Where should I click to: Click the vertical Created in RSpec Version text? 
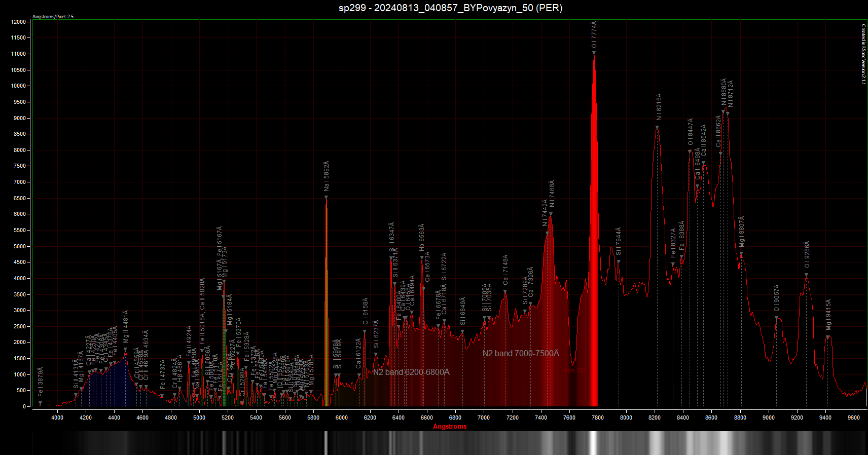(x=863, y=54)
